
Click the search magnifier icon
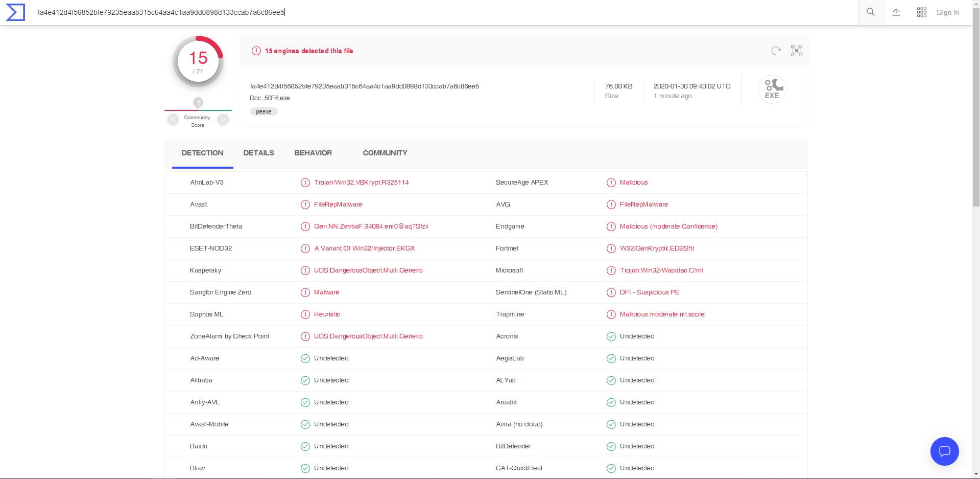[871, 12]
